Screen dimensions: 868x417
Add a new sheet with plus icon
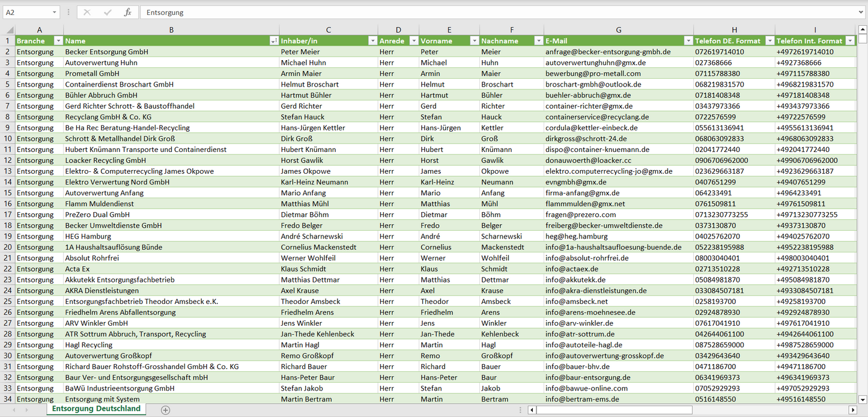tap(166, 410)
